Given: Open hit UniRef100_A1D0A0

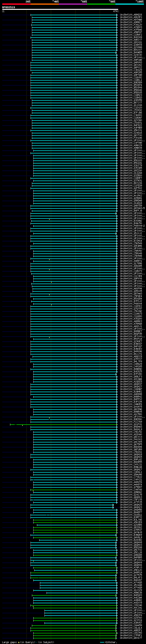Looking at the screenshot, I should [x=131, y=435].
